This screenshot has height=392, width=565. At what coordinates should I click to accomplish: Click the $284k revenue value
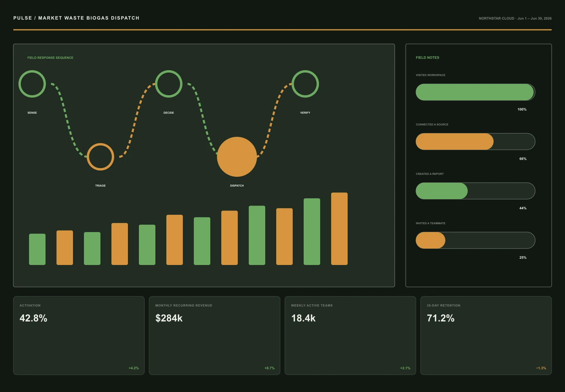tap(169, 318)
